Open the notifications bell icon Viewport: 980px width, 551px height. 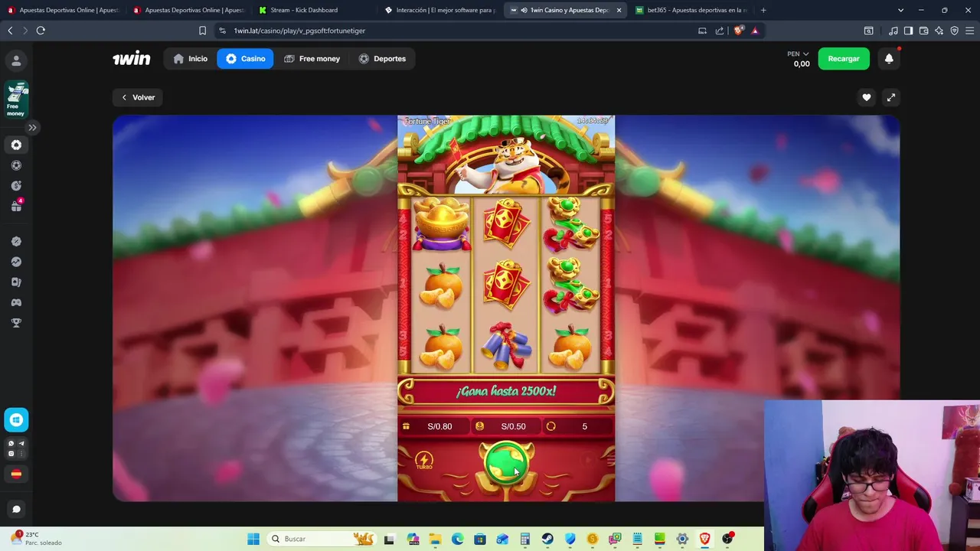point(889,59)
